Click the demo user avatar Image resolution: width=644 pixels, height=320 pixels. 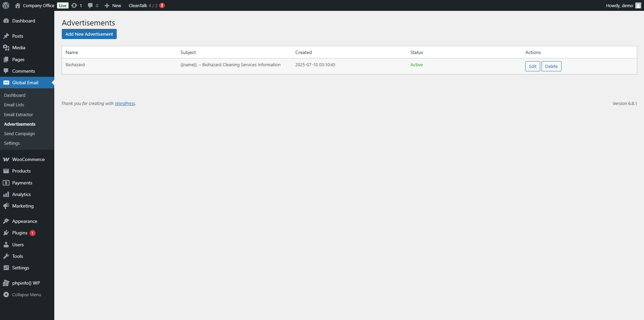pyautogui.click(x=638, y=5)
